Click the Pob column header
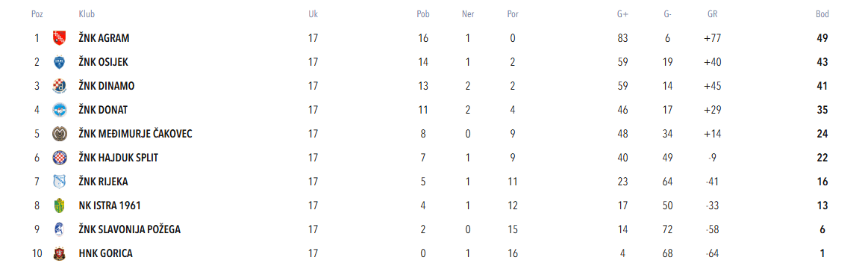Viewport: 868px width, 278px height. coord(423,14)
